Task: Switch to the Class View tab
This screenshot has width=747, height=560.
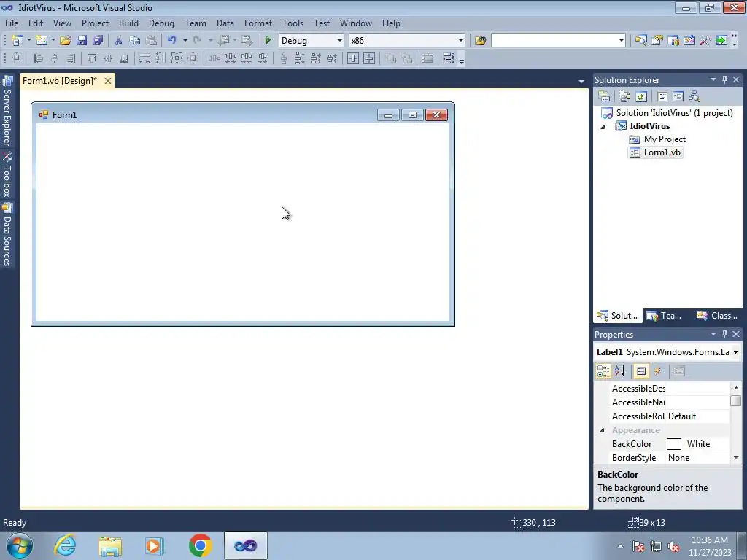Action: click(717, 315)
